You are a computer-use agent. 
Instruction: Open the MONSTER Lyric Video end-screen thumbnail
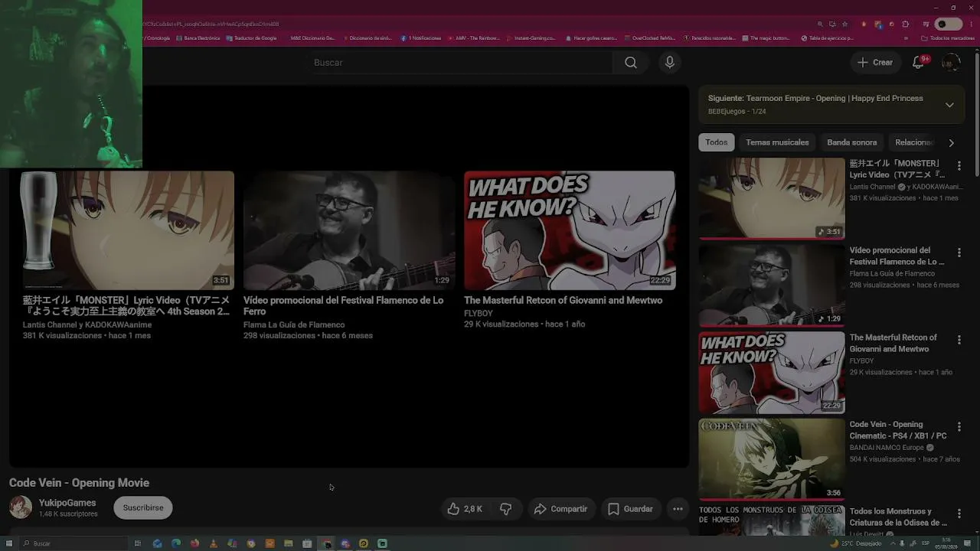pyautogui.click(x=127, y=230)
